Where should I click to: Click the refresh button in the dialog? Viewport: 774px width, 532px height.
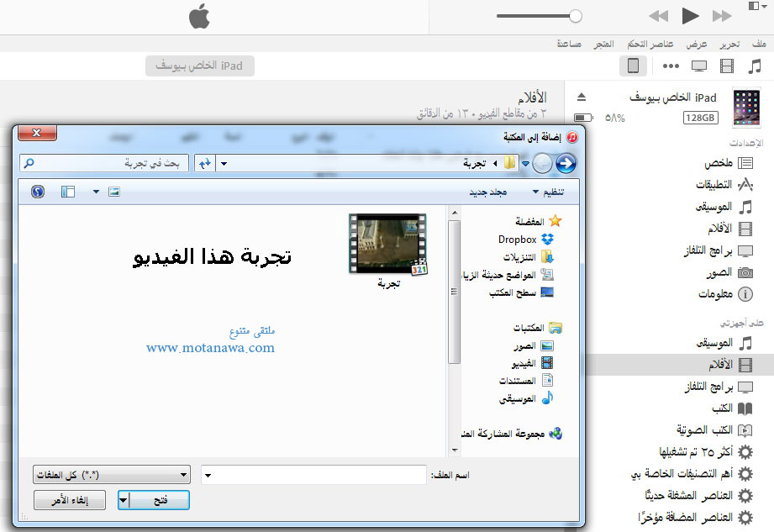click(205, 163)
